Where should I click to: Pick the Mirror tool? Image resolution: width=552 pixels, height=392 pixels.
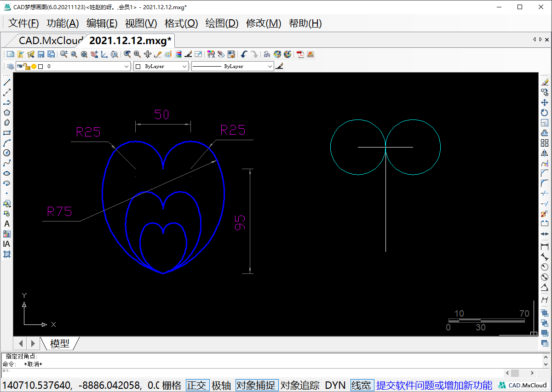pos(545,153)
